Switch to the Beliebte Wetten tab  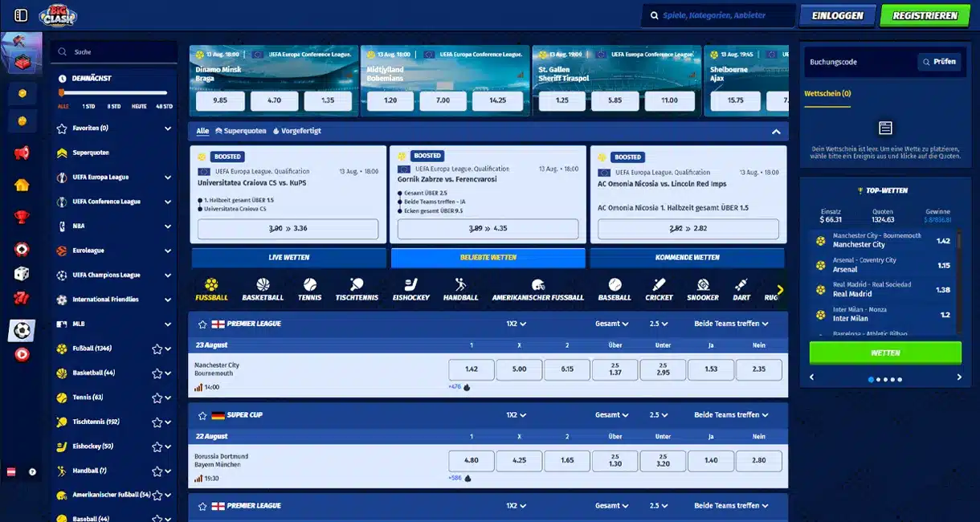[488, 258]
